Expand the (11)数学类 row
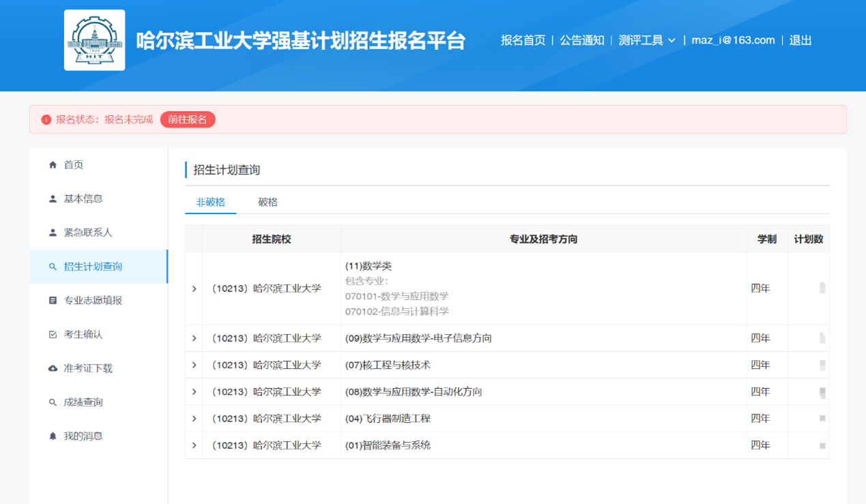Viewport: 866px width, 504px height. (194, 289)
